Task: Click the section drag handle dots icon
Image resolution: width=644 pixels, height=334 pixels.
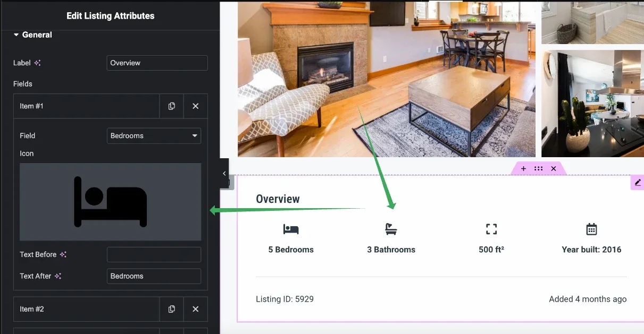Action: (x=538, y=168)
